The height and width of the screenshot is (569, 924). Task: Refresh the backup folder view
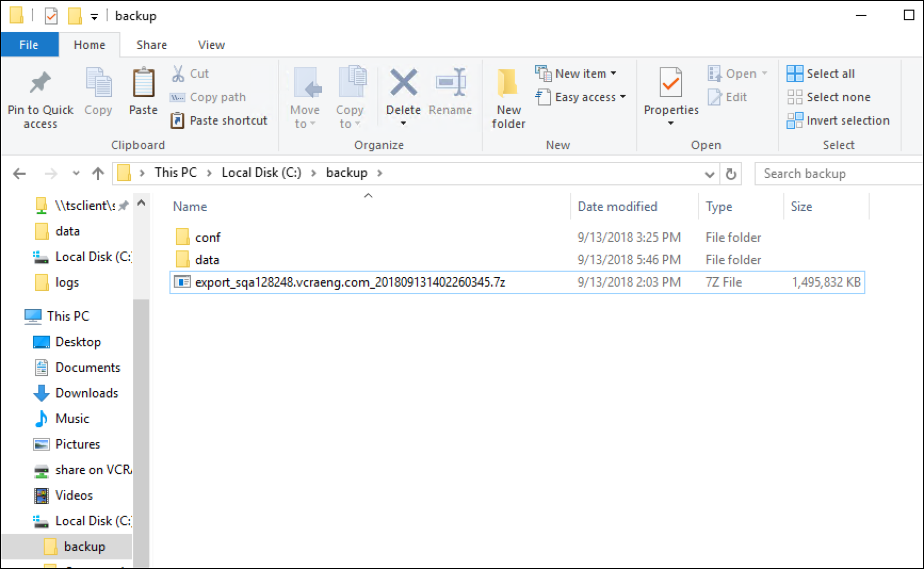[732, 174]
